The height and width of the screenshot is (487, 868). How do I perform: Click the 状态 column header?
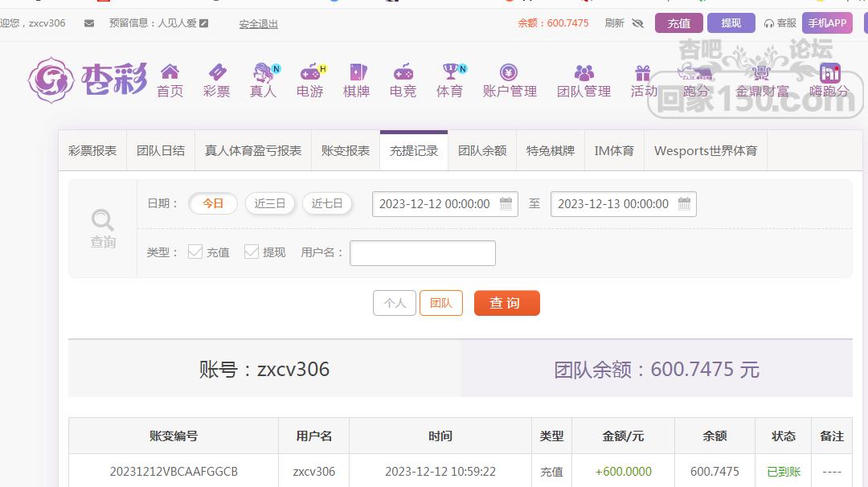(784, 436)
